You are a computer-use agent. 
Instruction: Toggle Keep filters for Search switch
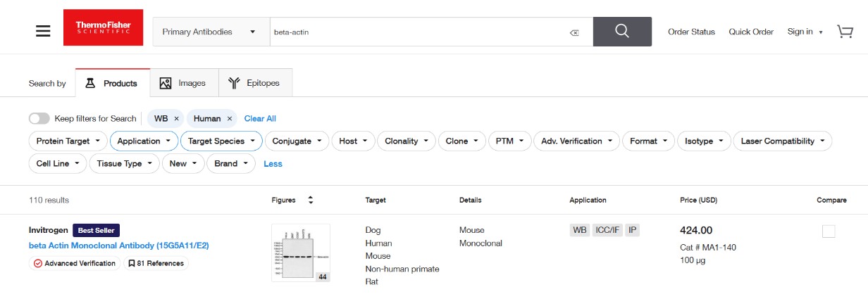39,119
